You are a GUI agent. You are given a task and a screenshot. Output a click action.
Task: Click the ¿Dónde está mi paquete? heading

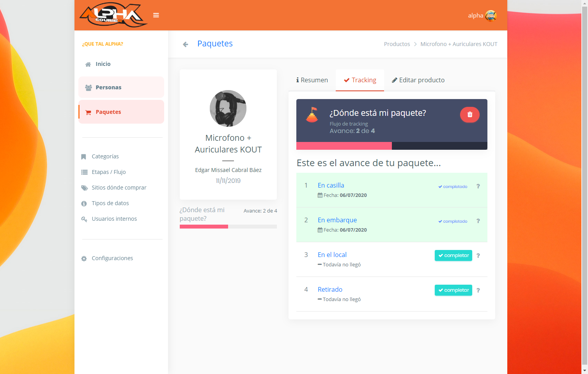point(378,113)
